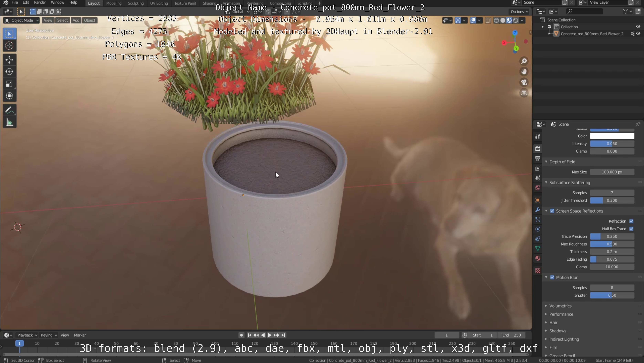Open the Window menu
Screen dimensions: 644x363
58,3
